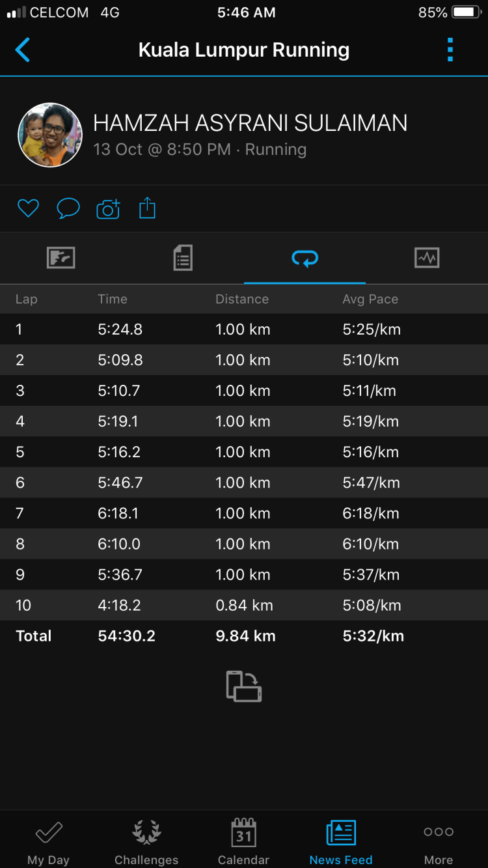Tap the back arrow icon
The image size is (488, 868).
pyautogui.click(x=23, y=50)
